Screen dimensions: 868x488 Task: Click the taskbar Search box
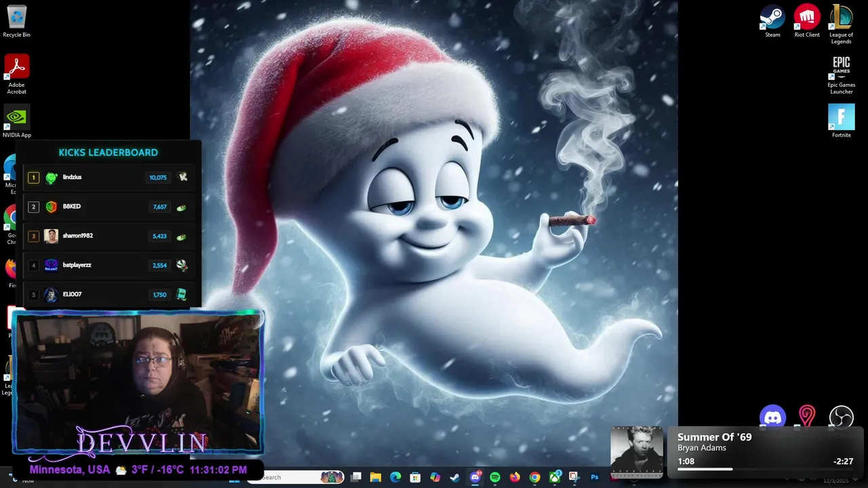click(296, 477)
